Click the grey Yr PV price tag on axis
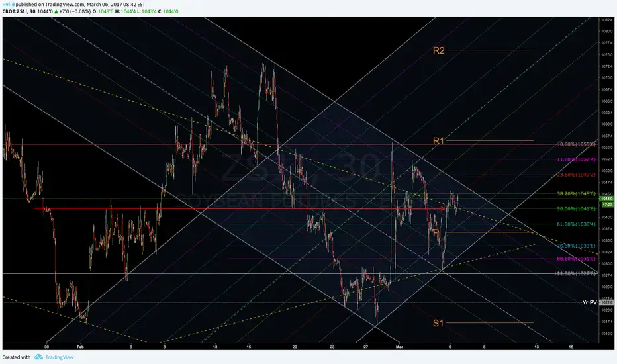 point(606,302)
